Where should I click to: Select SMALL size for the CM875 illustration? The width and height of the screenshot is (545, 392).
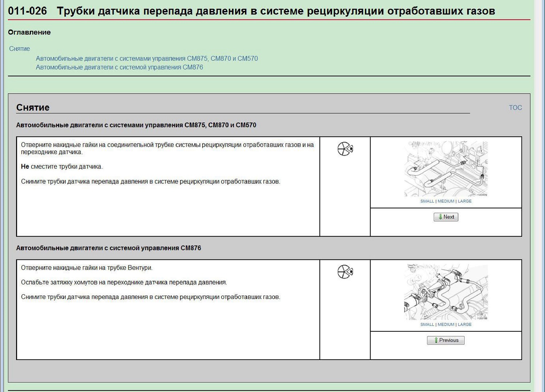point(427,201)
